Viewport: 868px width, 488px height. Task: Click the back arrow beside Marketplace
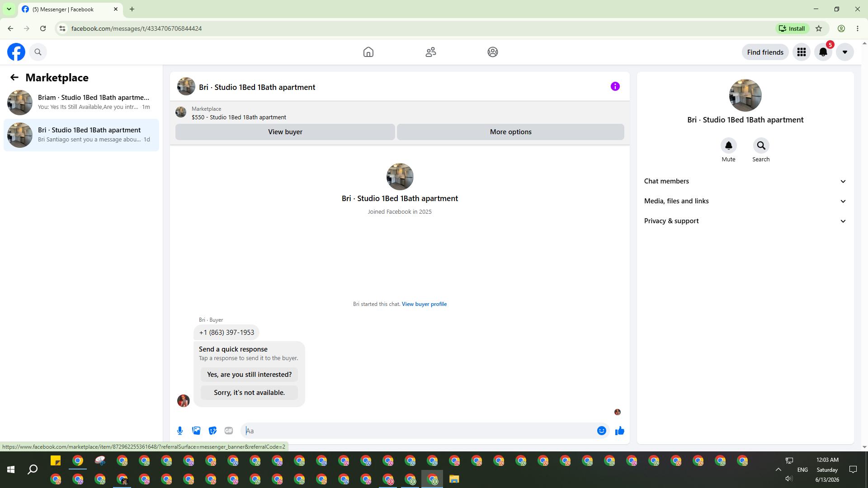(x=14, y=78)
